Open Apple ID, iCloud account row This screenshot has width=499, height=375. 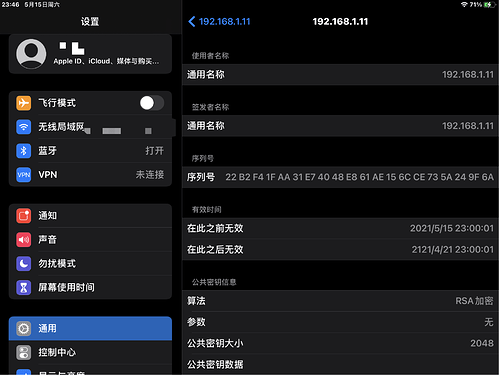click(x=90, y=54)
